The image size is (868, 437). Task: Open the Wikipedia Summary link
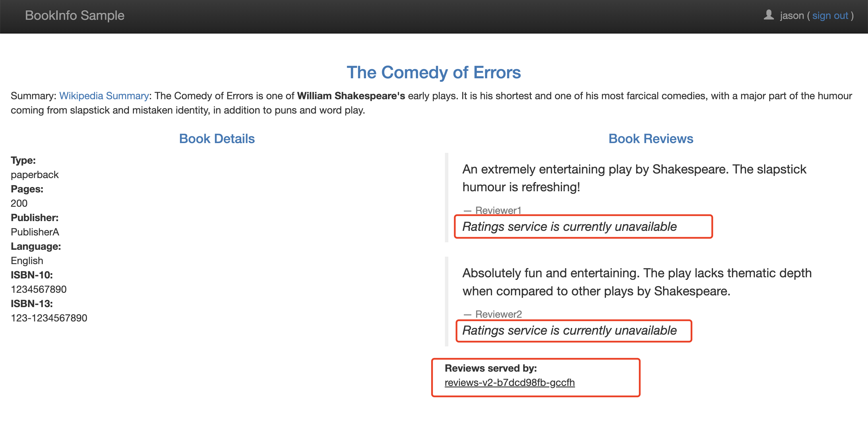[x=104, y=95]
